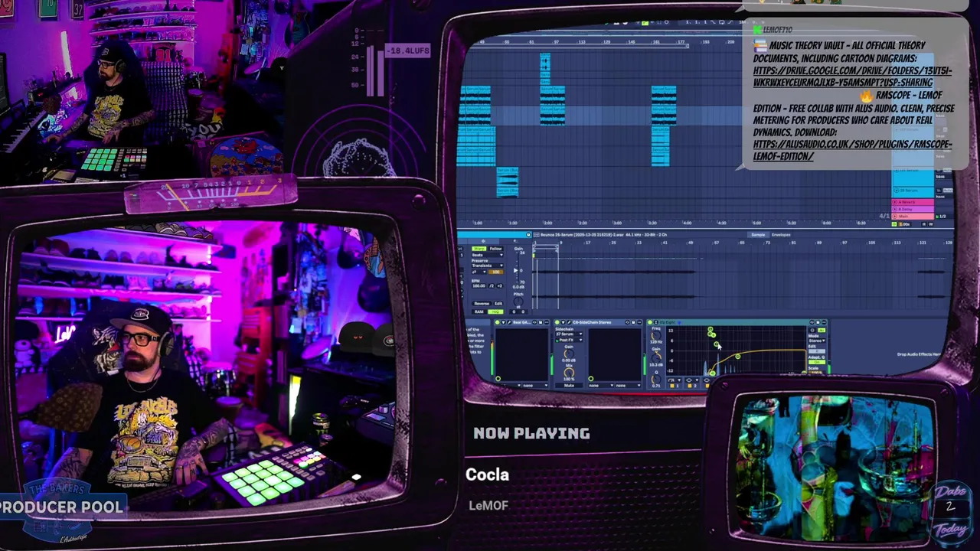Click H button under arrangement track list

click(924, 224)
